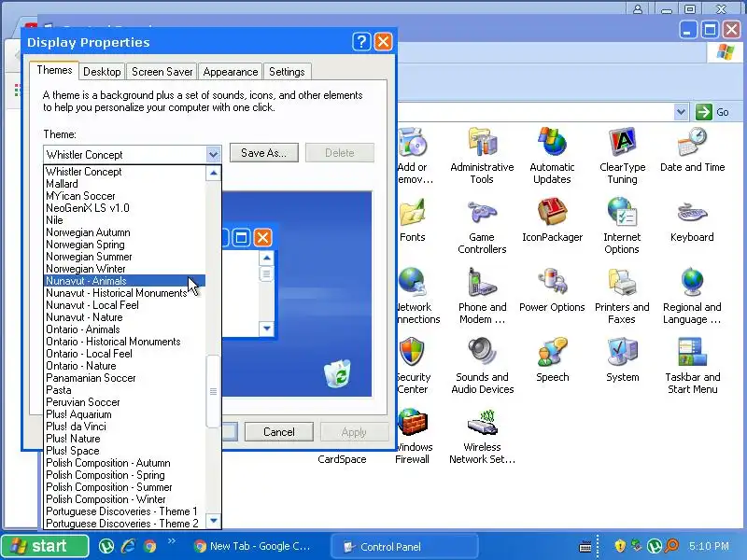
Task: Click Control Panel taskbar button
Action: click(x=405, y=546)
